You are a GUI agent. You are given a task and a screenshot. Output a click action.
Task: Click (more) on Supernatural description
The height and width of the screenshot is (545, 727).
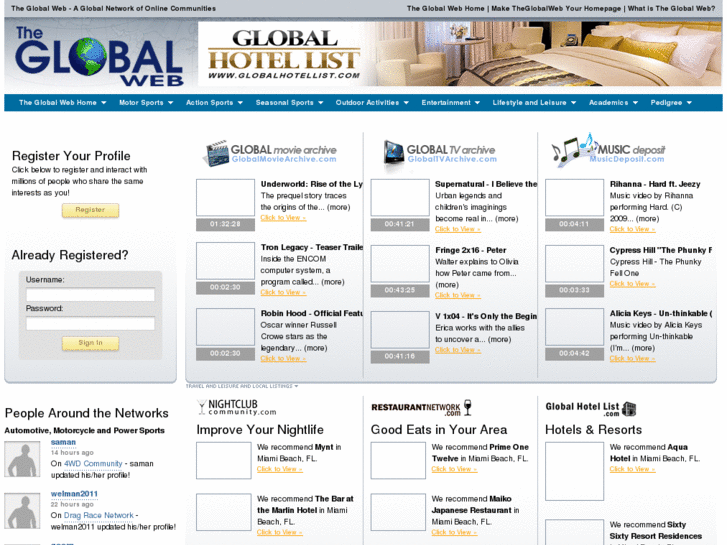[506, 218]
